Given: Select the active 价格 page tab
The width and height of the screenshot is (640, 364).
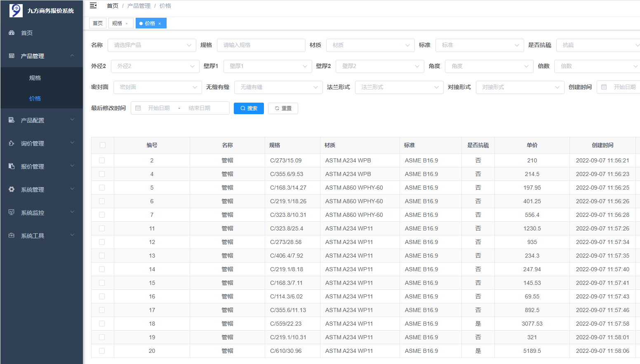Looking at the screenshot, I should pyautogui.click(x=150, y=23).
